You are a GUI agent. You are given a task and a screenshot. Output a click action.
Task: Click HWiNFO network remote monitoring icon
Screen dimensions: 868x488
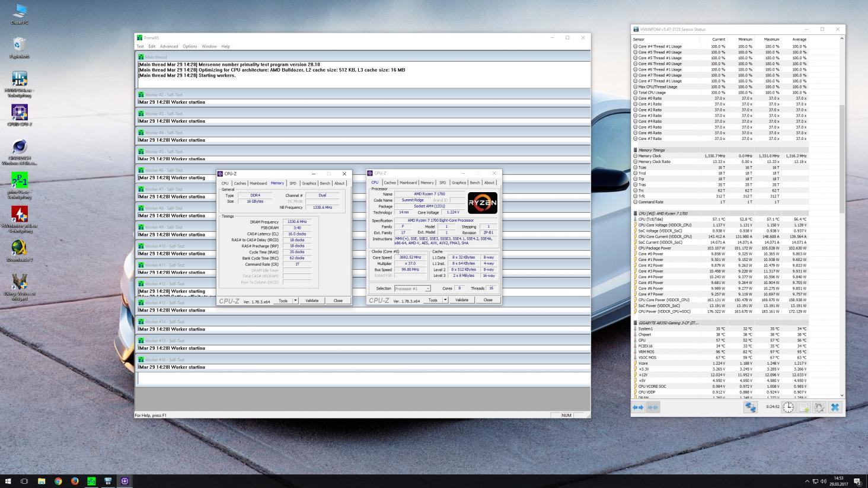(x=751, y=407)
